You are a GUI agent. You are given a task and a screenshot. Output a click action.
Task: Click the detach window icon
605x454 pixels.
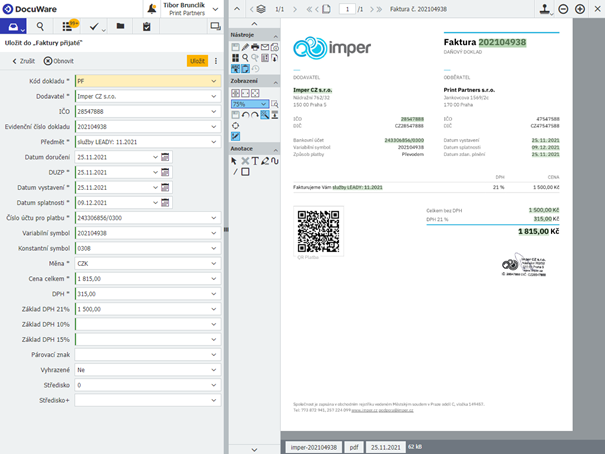[x=215, y=26]
